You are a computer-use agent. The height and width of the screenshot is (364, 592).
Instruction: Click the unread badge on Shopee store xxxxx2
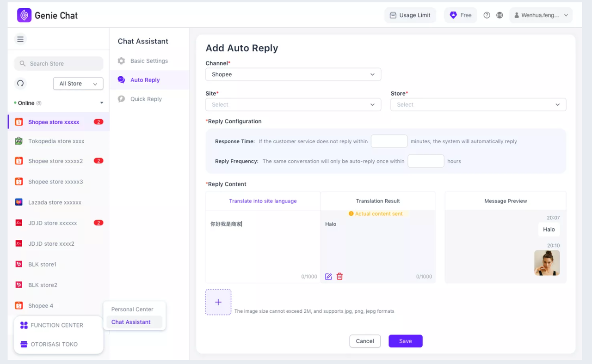tap(99, 161)
